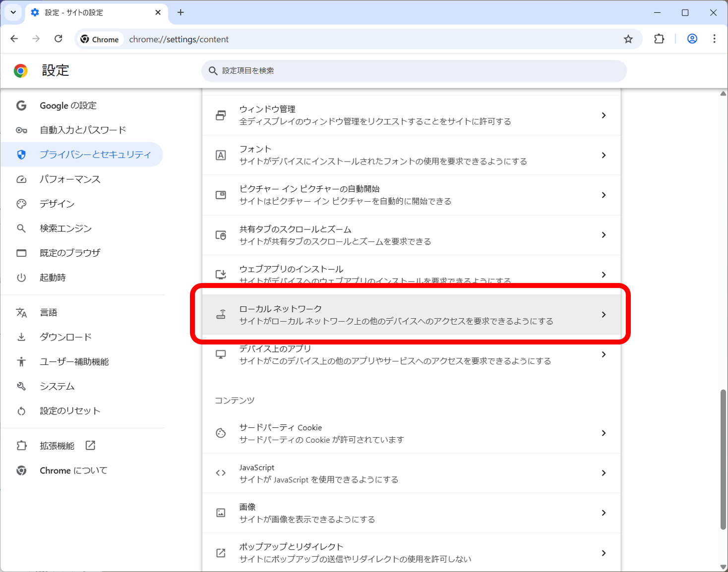This screenshot has height=572, width=728.
Task: Open 言語 settings
Action: pyautogui.click(x=81, y=312)
